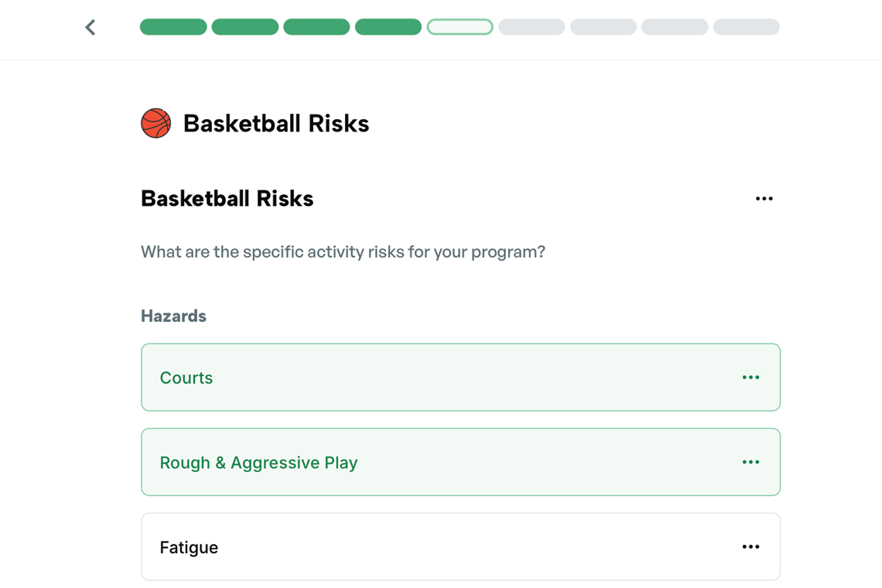Go back using the left chevron arrow
The width and height of the screenshot is (882, 588).
tap(91, 28)
